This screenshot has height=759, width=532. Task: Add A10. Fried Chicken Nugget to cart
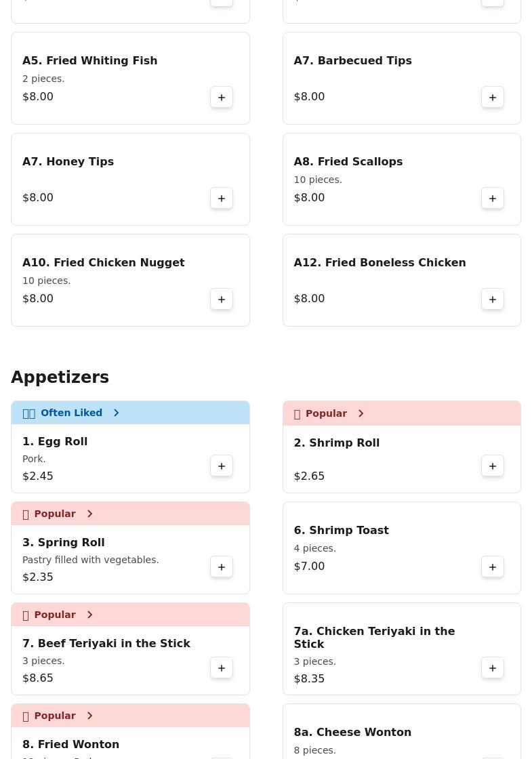(222, 299)
